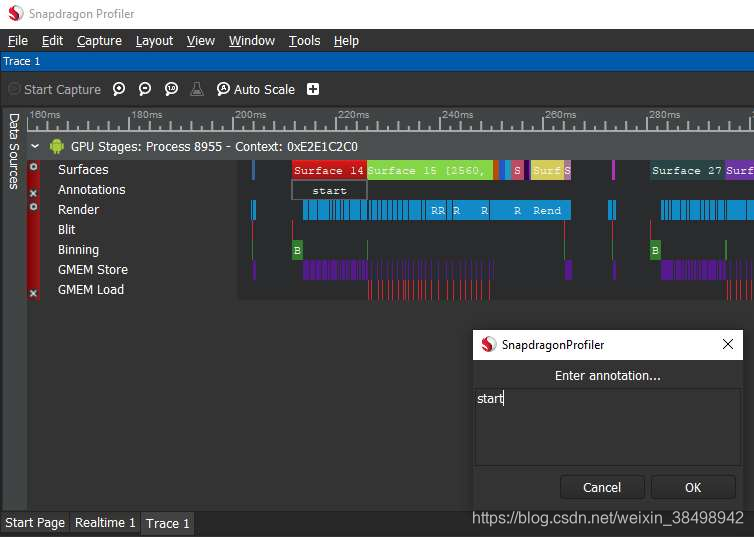Switch to the Realtime 1 tab

105,523
